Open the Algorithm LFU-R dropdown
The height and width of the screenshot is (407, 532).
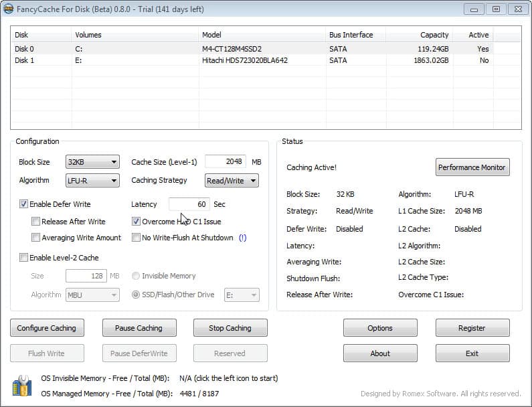click(x=92, y=181)
